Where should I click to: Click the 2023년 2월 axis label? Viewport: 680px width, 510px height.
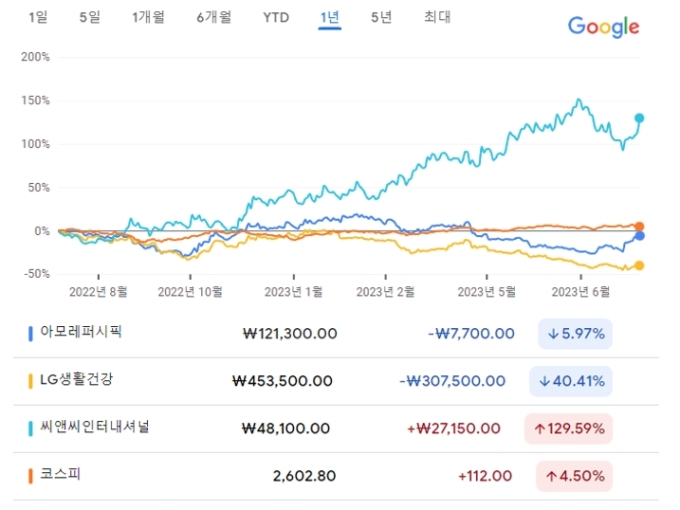pyautogui.click(x=386, y=292)
